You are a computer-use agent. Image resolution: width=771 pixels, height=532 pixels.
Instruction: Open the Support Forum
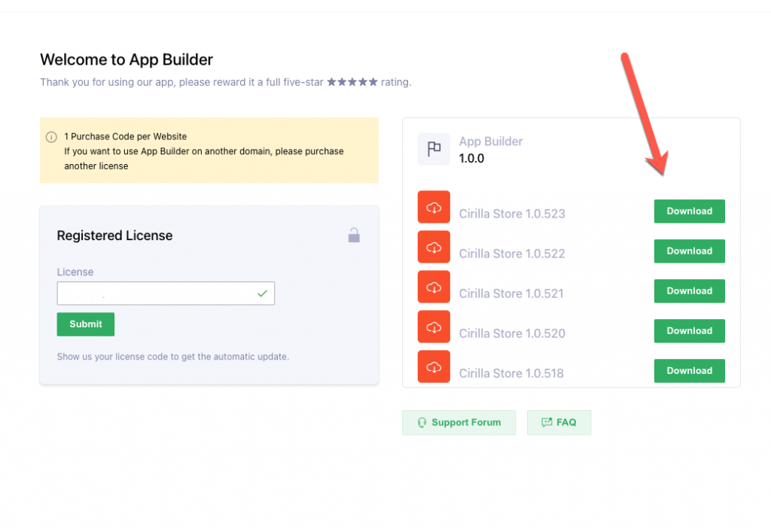click(x=459, y=422)
